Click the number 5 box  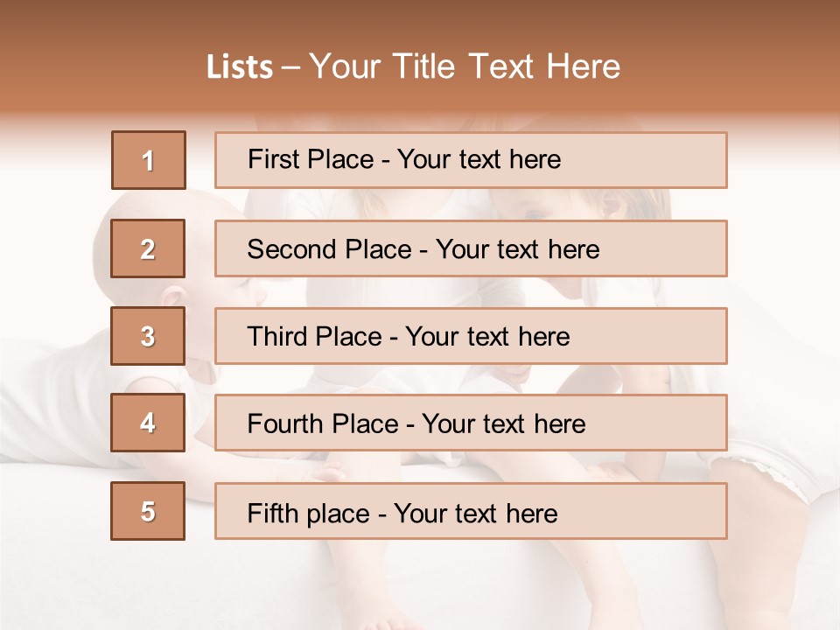coord(148,511)
